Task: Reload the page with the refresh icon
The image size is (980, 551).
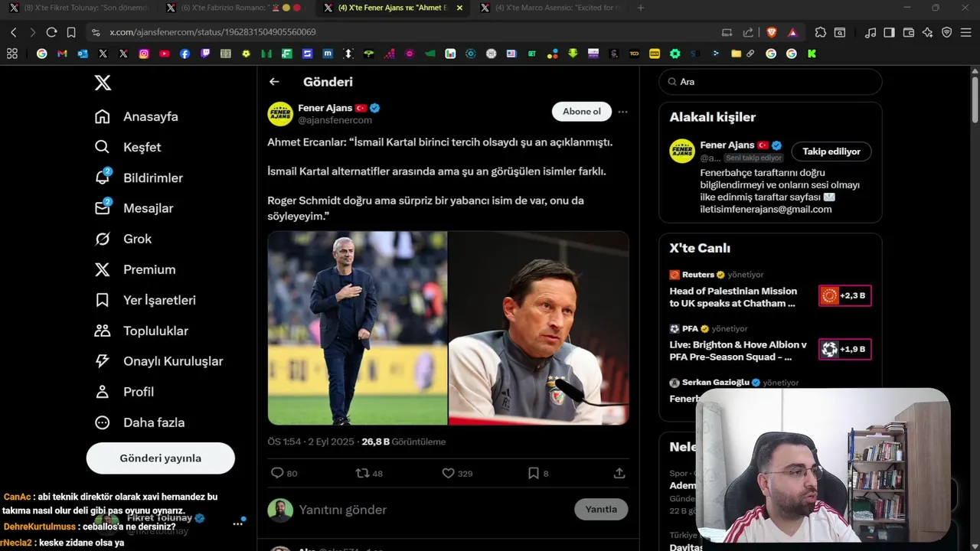Action: [51, 32]
